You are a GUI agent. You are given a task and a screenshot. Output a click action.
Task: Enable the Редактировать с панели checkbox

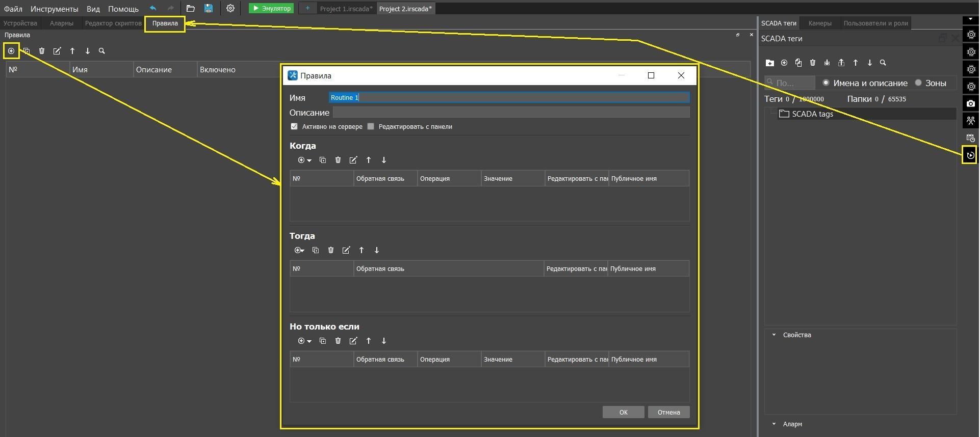(x=371, y=126)
